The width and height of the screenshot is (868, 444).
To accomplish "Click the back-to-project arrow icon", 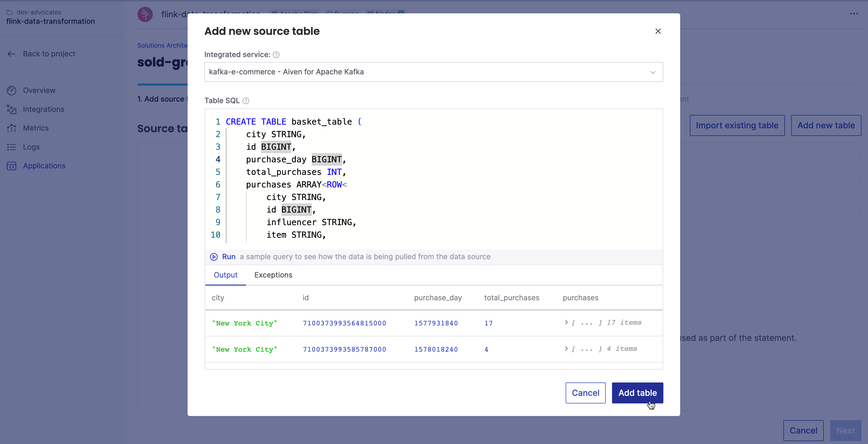I will 11,53.
